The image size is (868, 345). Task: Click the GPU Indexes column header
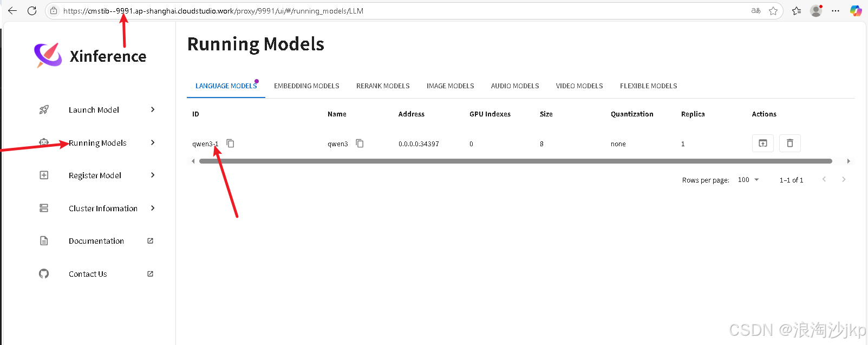[490, 114]
